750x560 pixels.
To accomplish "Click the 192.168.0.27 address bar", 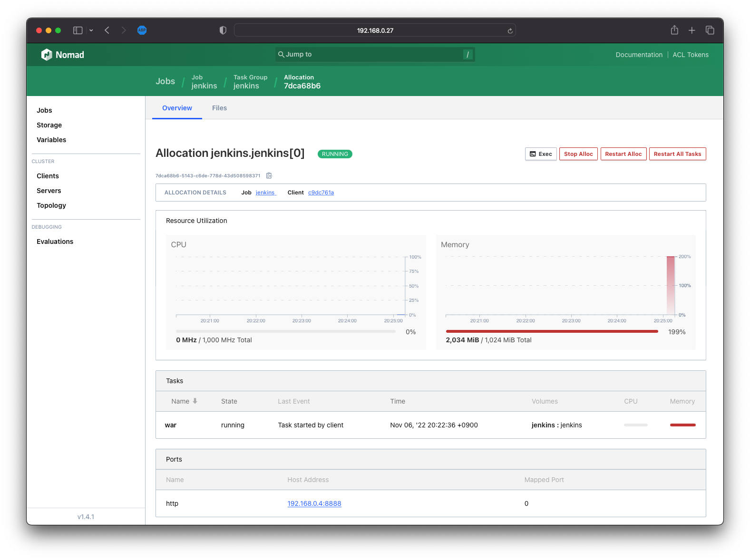I will [375, 30].
